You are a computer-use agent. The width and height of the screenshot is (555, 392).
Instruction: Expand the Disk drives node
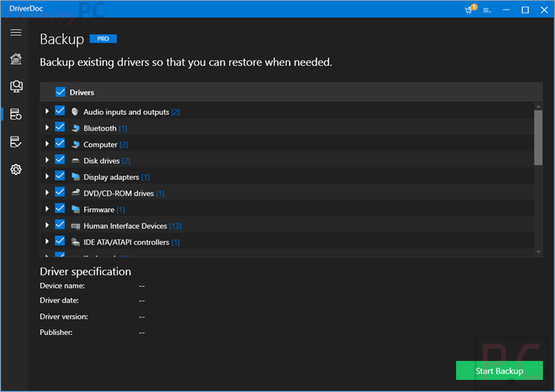pos(47,160)
